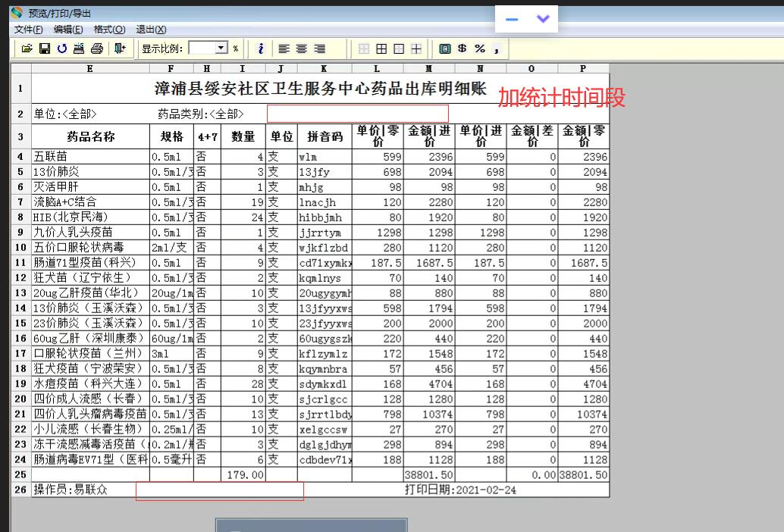
Task: Click the printer icon to print
Action: click(97, 49)
